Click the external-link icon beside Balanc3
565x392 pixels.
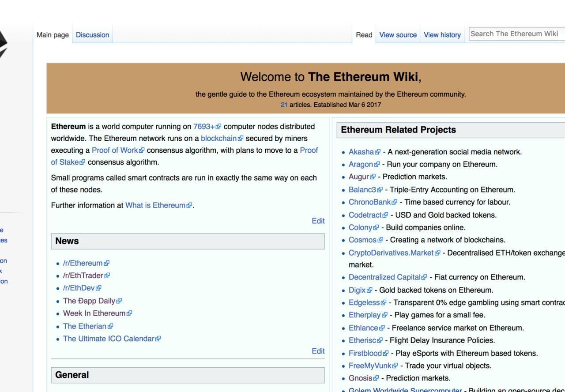(x=380, y=190)
